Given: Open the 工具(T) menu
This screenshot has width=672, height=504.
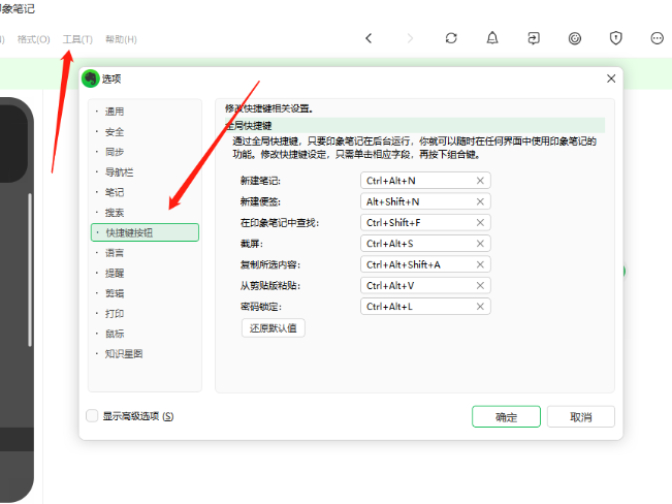Looking at the screenshot, I should tap(78, 39).
